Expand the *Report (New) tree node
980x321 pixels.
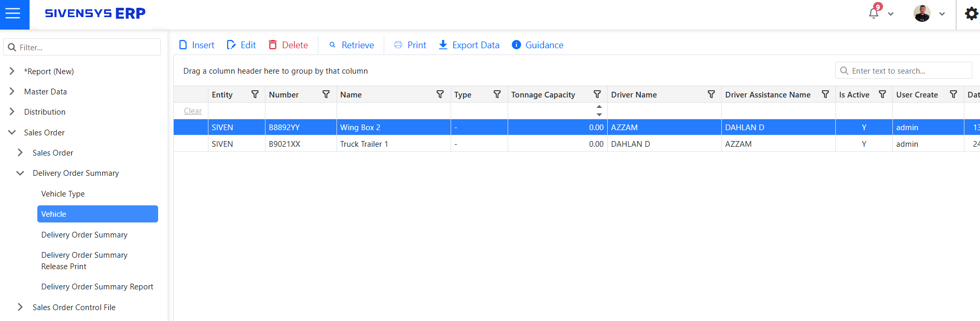pyautogui.click(x=12, y=71)
